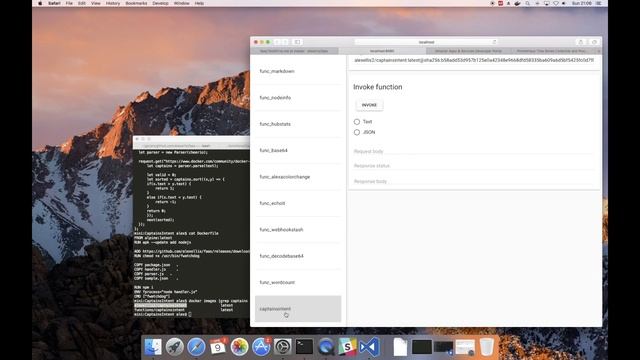Image resolution: width=640 pixels, height=360 pixels.
Task: Open Slack icon in dock
Action: tap(348, 347)
